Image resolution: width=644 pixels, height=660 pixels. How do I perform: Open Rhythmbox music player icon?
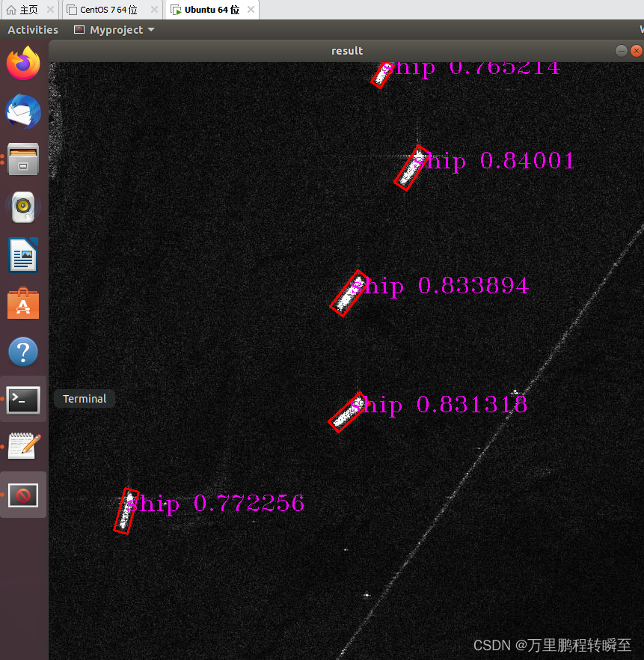(23, 207)
